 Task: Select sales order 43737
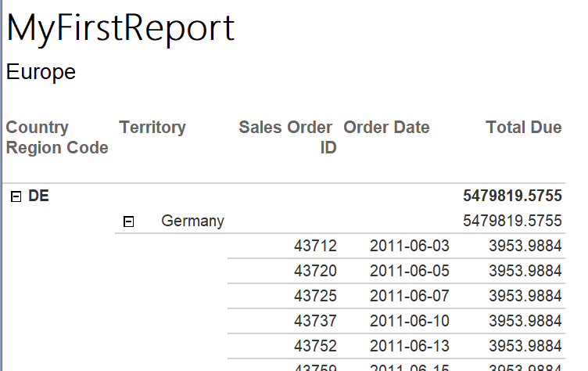tap(315, 321)
